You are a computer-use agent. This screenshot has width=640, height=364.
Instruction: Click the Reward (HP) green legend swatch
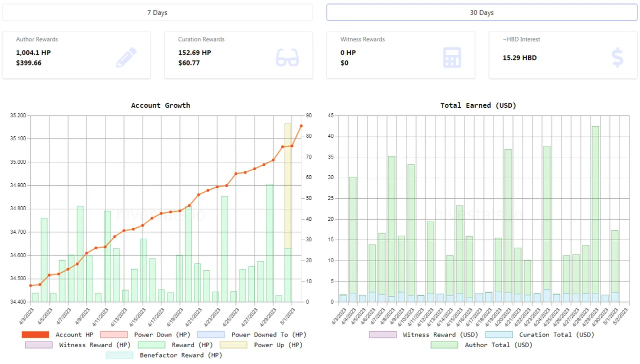[x=151, y=345]
